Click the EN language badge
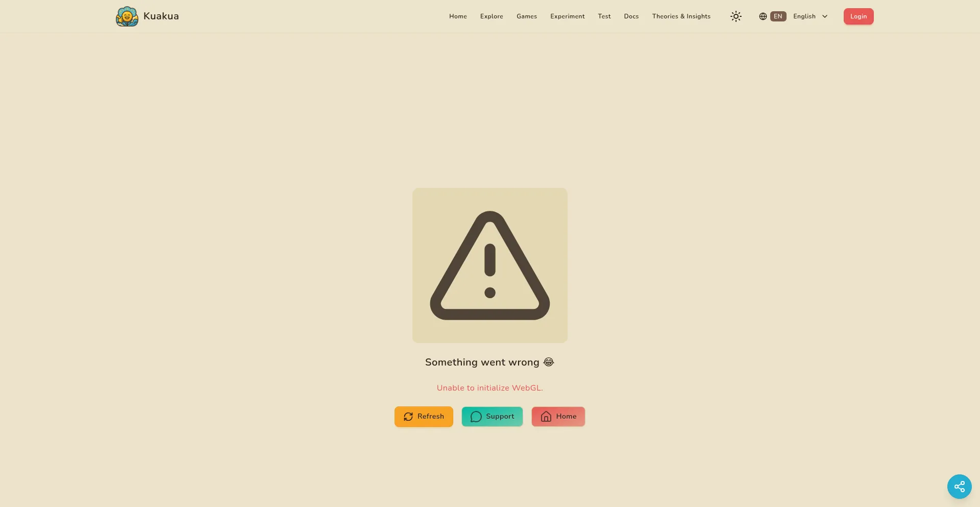The height and width of the screenshot is (507, 980). pos(778,16)
